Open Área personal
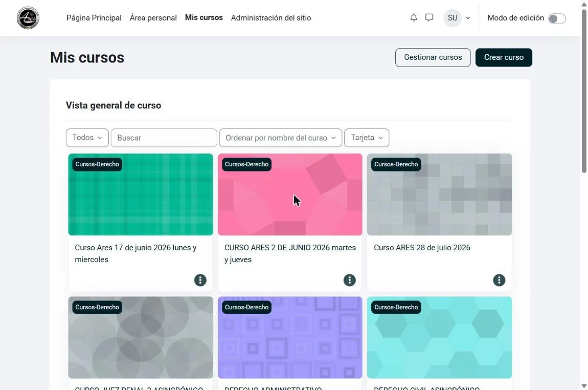 click(153, 17)
